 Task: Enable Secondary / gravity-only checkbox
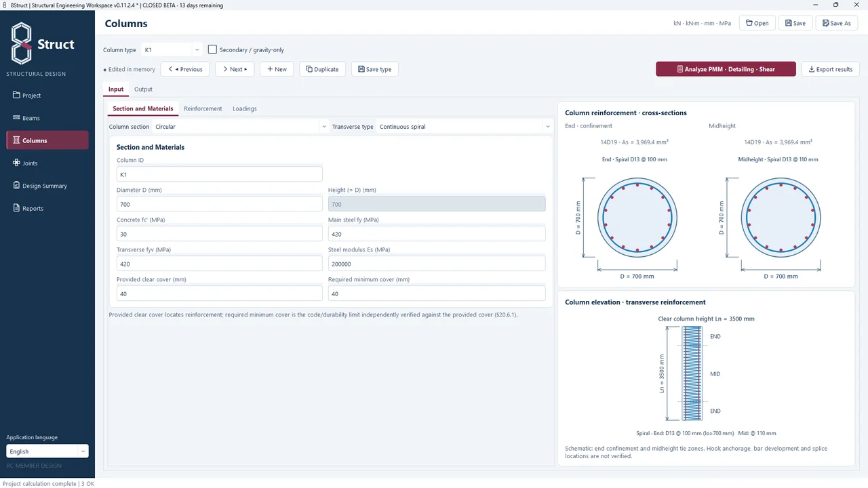pyautogui.click(x=212, y=49)
